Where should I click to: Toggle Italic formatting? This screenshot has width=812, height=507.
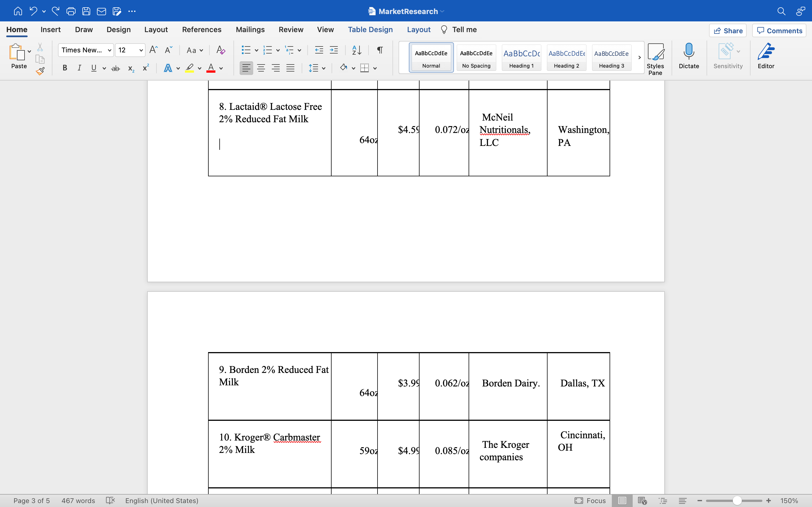(x=79, y=68)
